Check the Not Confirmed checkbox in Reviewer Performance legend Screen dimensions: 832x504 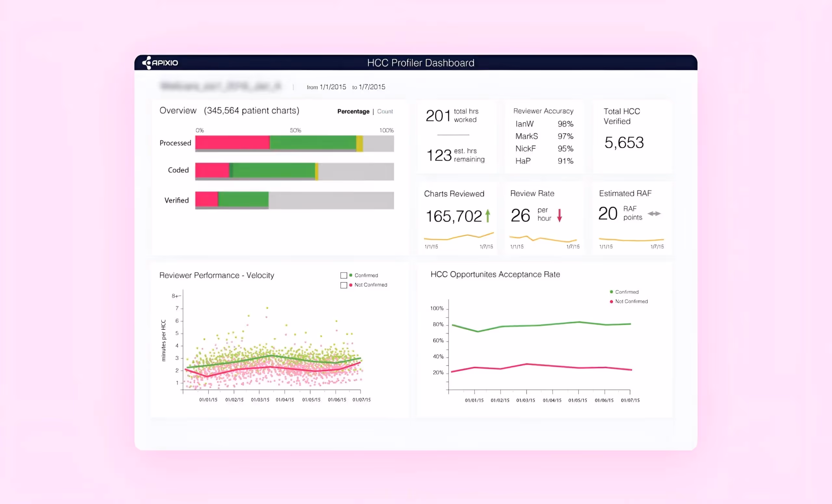pyautogui.click(x=344, y=285)
